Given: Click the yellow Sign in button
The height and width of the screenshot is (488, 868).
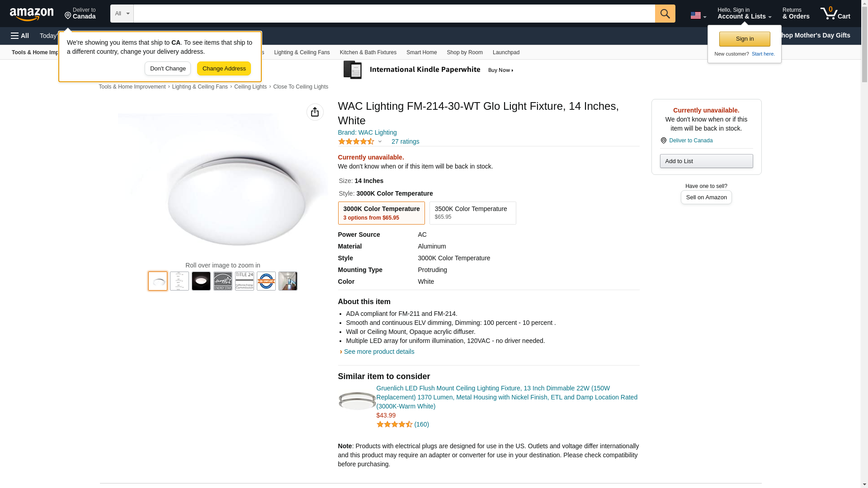Looking at the screenshot, I should [x=744, y=39].
